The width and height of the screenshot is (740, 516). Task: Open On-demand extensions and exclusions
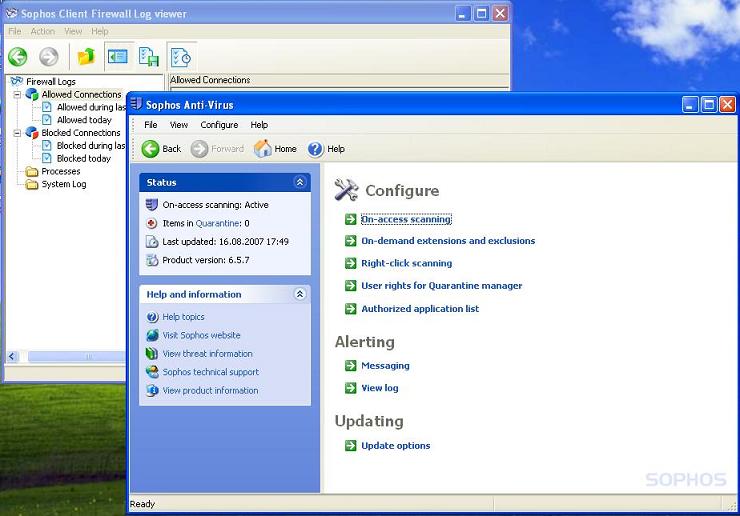(448, 241)
